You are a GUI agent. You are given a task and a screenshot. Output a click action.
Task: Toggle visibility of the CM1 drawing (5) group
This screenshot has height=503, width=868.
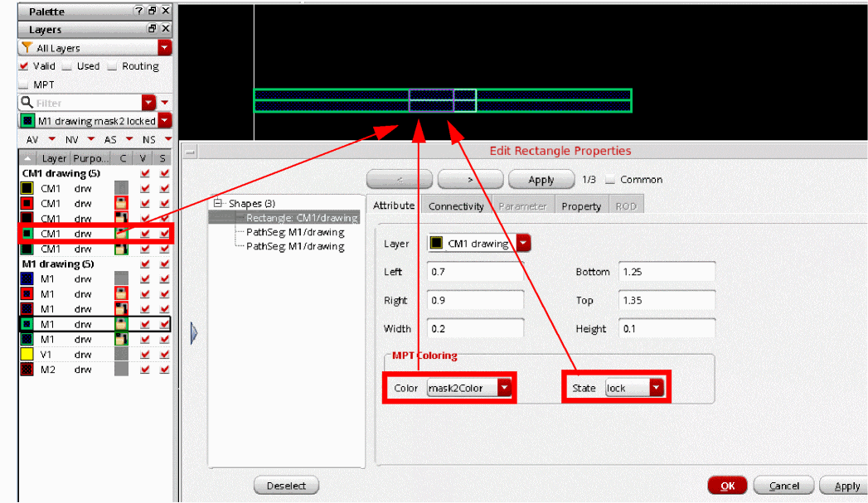click(145, 173)
